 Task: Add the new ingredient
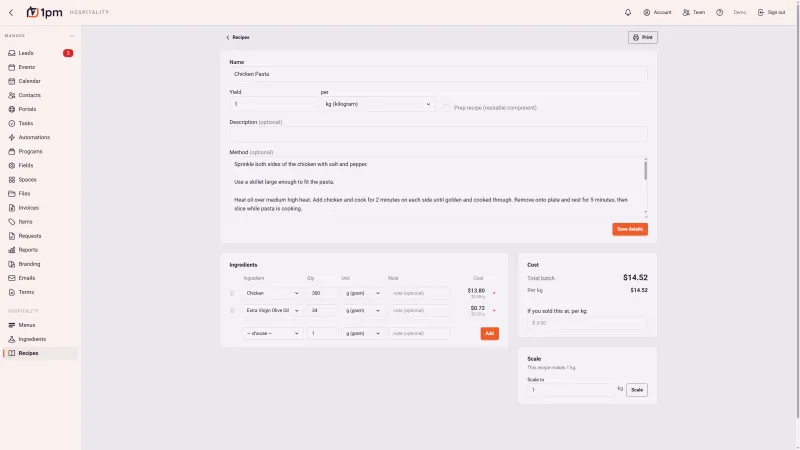click(489, 334)
